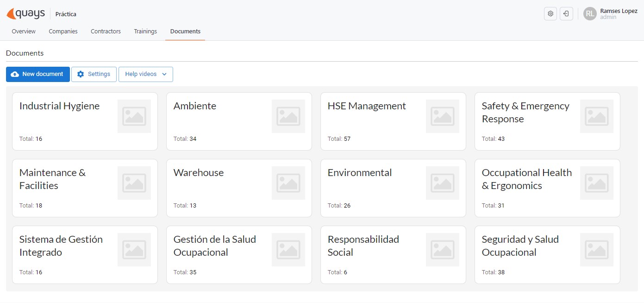Switch to the Overview tab
The width and height of the screenshot is (644, 303).
24,31
